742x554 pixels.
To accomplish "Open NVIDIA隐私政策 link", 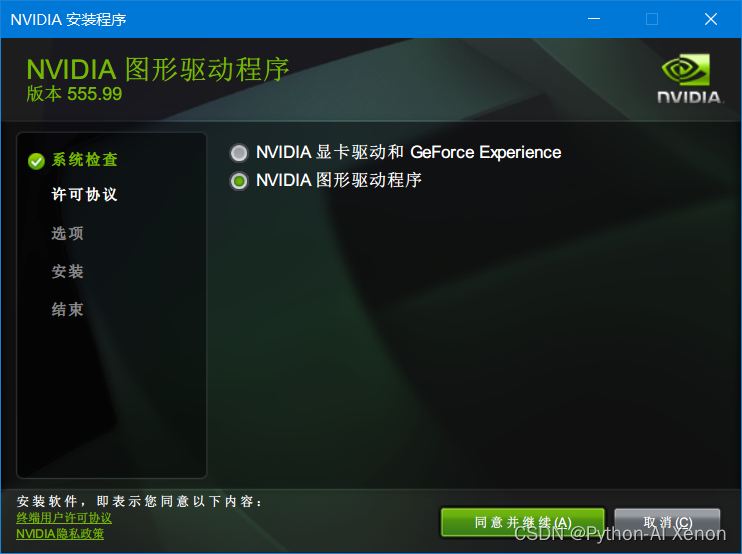I will [60, 534].
